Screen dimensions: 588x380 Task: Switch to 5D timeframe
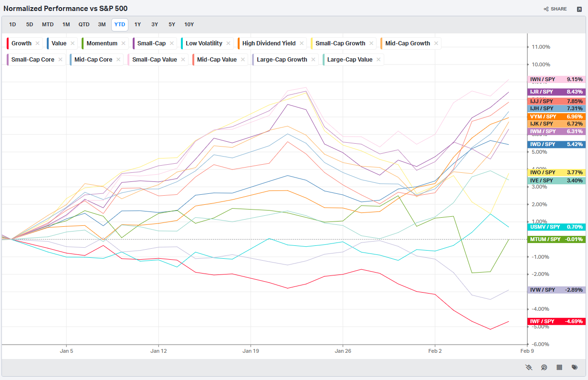coord(30,25)
